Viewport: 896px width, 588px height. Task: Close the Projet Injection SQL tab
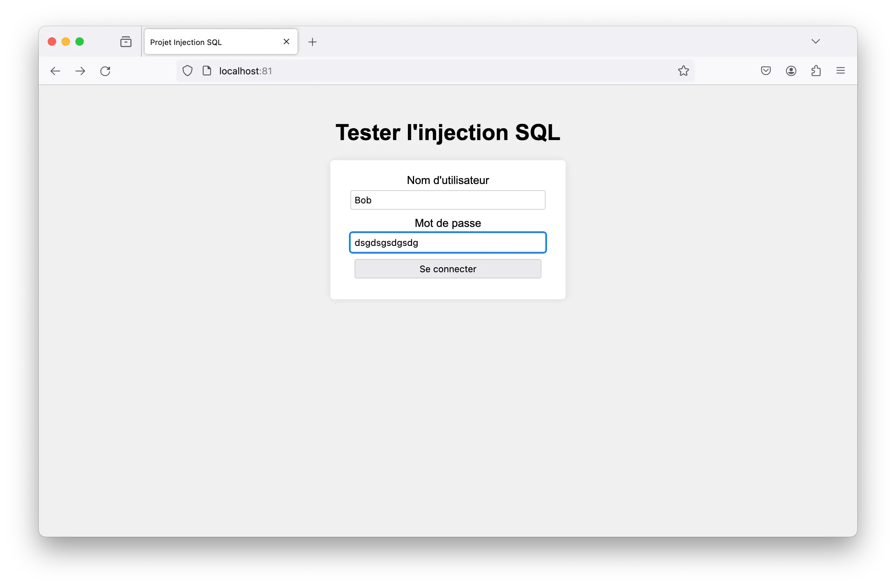click(x=286, y=42)
